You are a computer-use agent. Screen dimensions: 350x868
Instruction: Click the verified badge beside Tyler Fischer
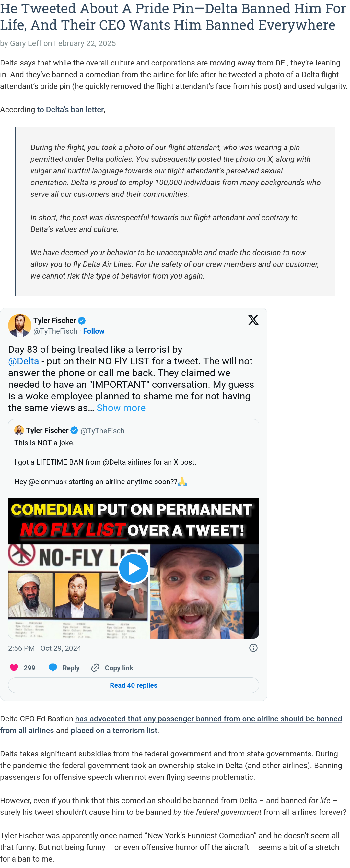(82, 320)
